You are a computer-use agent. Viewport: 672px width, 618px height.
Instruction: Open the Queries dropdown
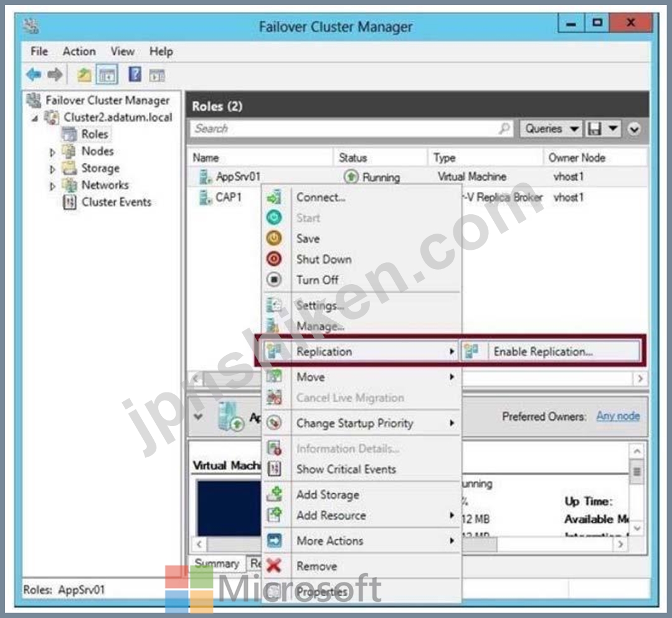551,128
